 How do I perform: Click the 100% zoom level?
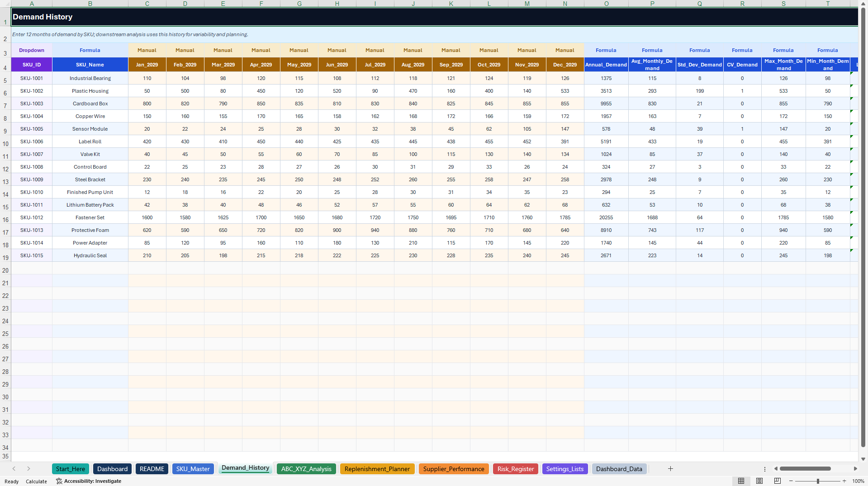(858, 481)
